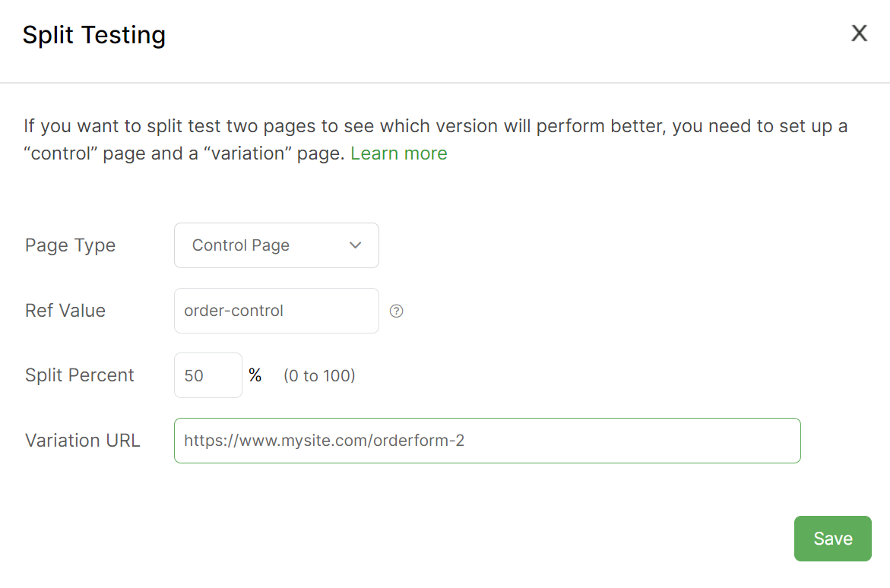The width and height of the screenshot is (890, 588).
Task: Click the percent sign after Split Percent
Action: (255, 375)
